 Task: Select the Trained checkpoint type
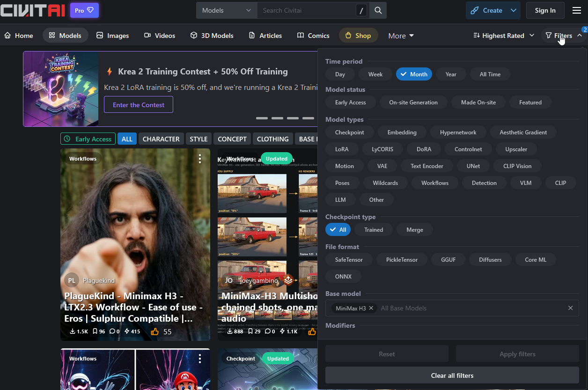(374, 229)
